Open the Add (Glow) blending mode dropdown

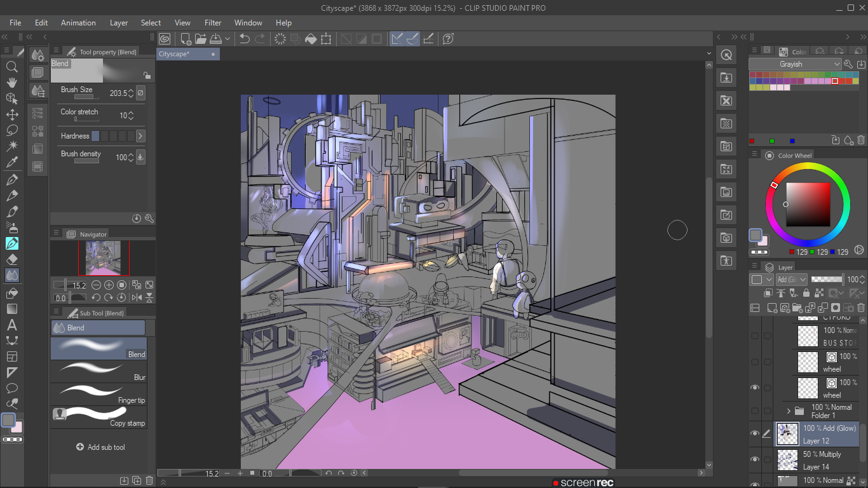[792, 280]
